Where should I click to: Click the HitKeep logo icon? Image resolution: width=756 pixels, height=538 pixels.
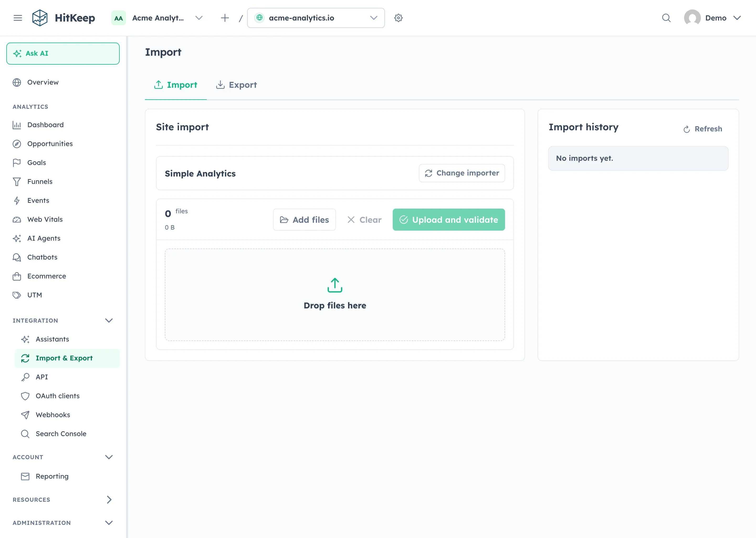click(40, 18)
